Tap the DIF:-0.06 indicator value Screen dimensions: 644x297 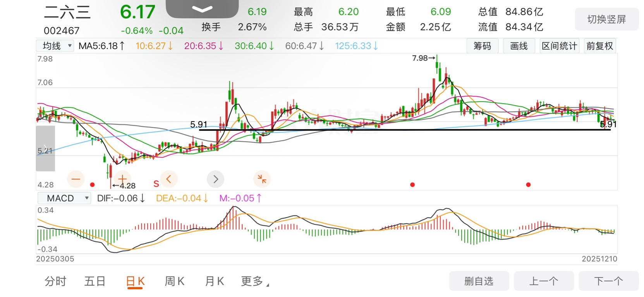(x=121, y=198)
